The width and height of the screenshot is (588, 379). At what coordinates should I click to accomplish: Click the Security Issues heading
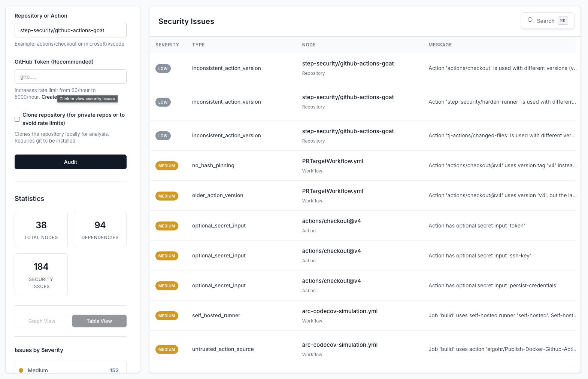[186, 21]
